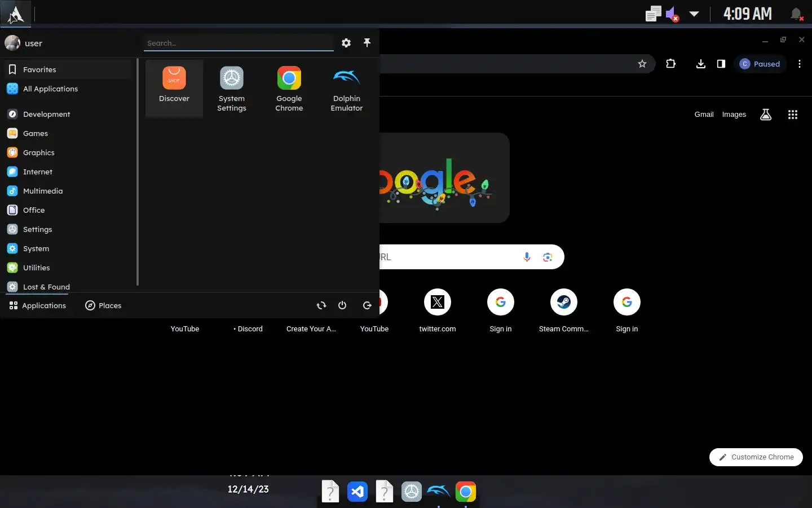Click the Create Your A... shortcut label
Image resolution: width=812 pixels, height=508 pixels.
pyautogui.click(x=311, y=329)
